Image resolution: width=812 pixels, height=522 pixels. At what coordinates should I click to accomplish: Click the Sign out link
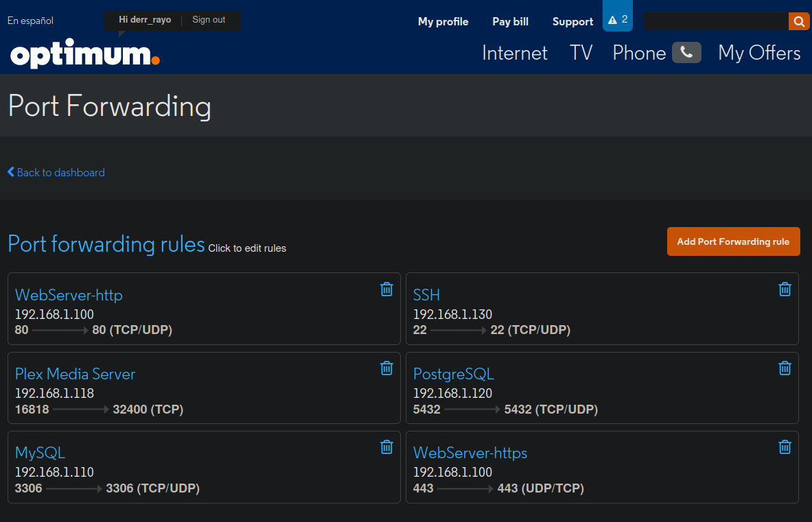point(209,20)
